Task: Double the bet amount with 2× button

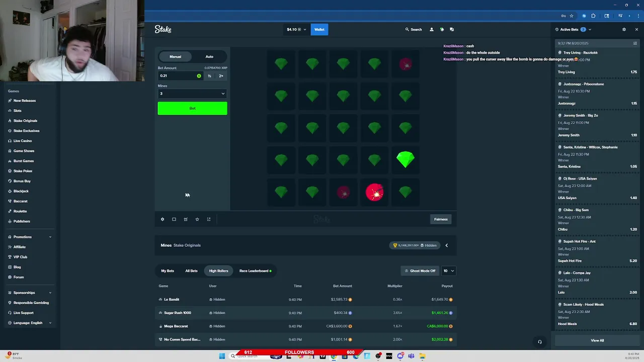Action: tap(221, 76)
